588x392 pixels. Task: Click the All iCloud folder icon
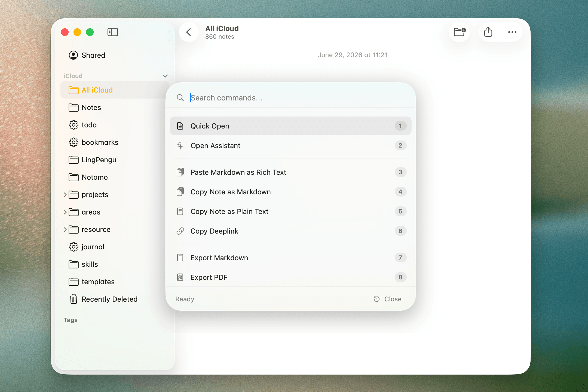[73, 90]
